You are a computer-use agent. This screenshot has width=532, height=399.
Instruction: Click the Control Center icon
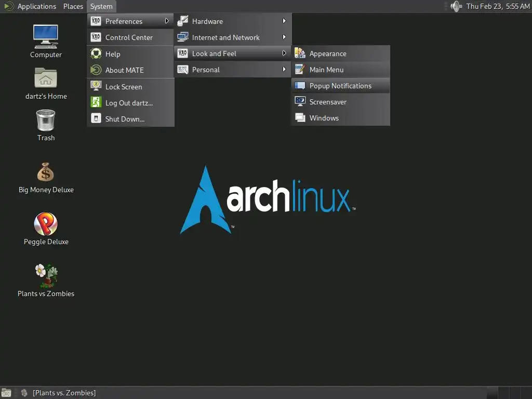96,37
